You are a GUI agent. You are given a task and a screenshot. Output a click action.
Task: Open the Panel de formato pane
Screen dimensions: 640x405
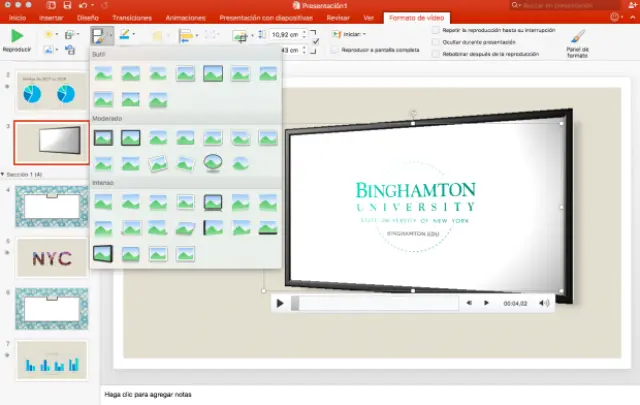578,42
